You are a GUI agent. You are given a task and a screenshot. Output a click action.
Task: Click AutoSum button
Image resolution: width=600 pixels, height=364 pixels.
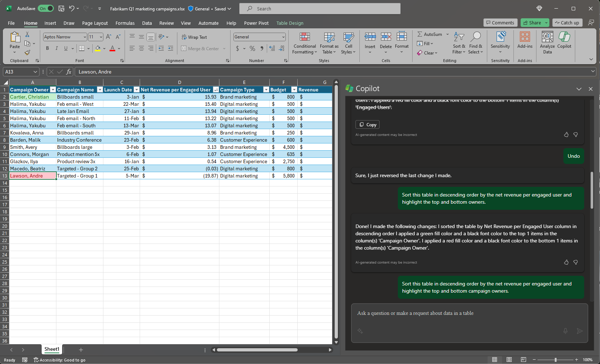(x=429, y=34)
